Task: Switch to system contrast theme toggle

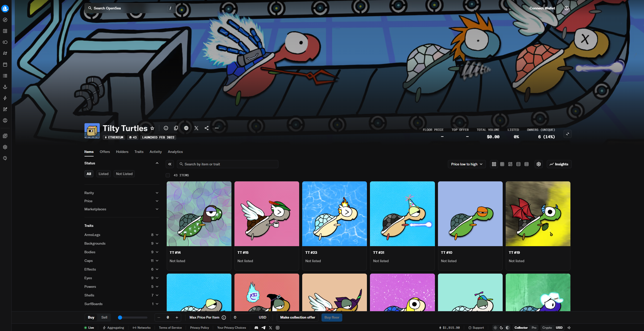Action: tap(507, 328)
